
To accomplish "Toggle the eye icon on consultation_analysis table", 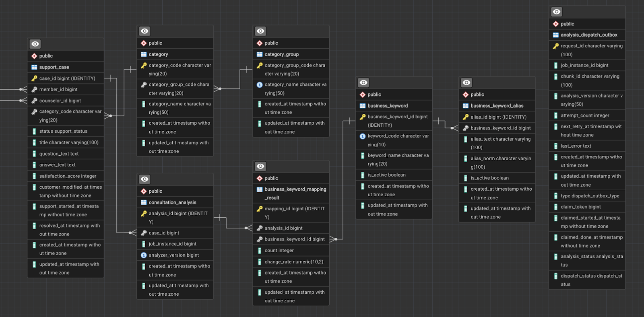I will [x=144, y=179].
